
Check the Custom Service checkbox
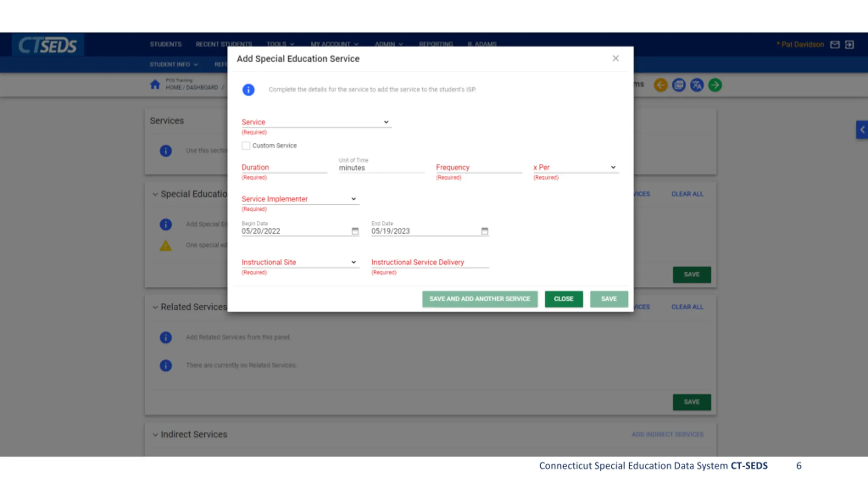tap(246, 146)
